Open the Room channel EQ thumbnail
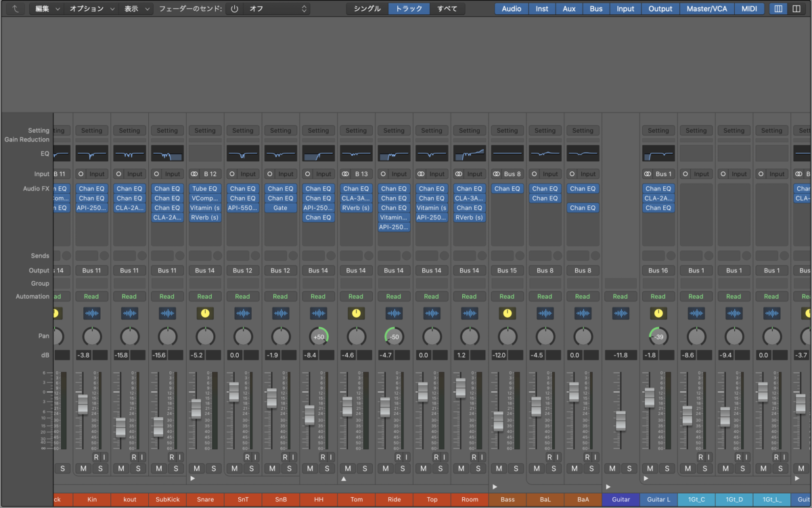This screenshot has width=812, height=508. 469,154
